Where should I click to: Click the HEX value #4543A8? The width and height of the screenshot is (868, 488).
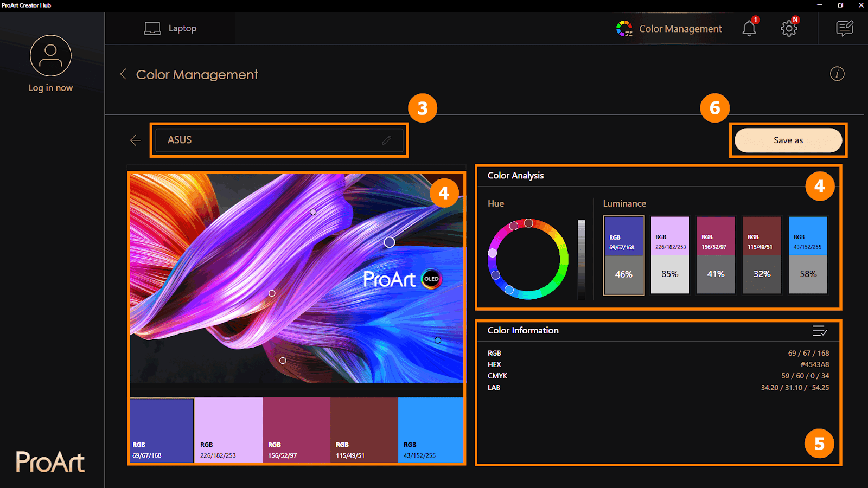[815, 364]
